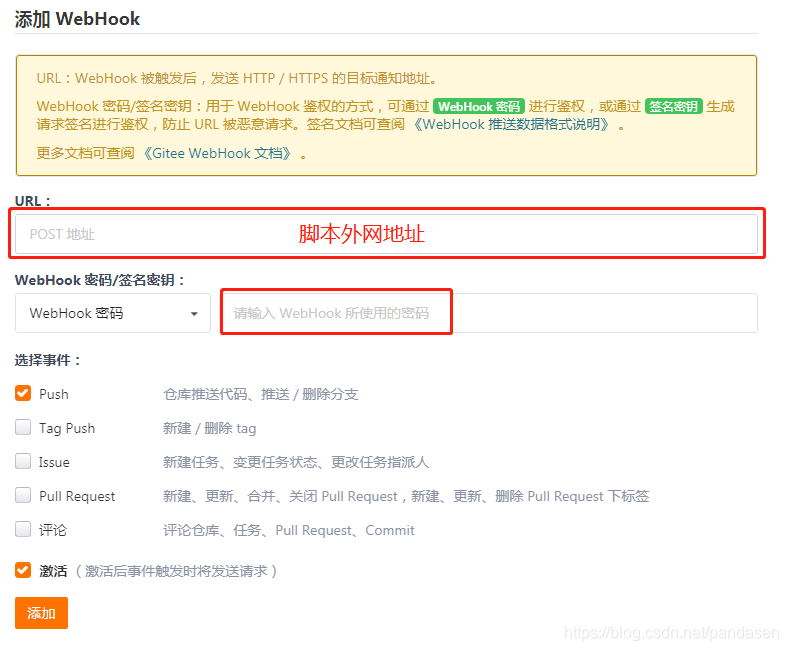Click the line starting URL：WebHook 被触发后

tap(237, 78)
